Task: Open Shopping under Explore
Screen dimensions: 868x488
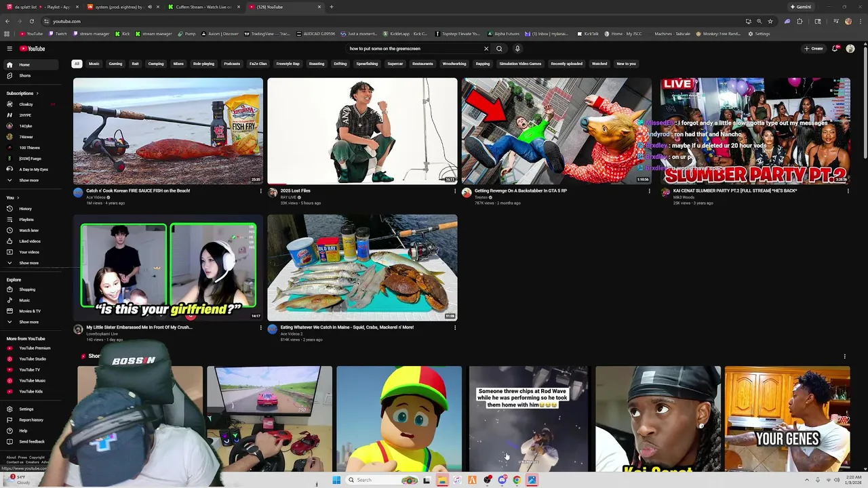Action: pyautogui.click(x=27, y=289)
